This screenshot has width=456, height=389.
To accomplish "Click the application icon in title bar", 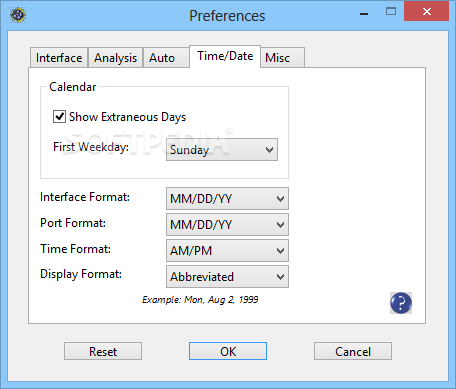I will (18, 15).
